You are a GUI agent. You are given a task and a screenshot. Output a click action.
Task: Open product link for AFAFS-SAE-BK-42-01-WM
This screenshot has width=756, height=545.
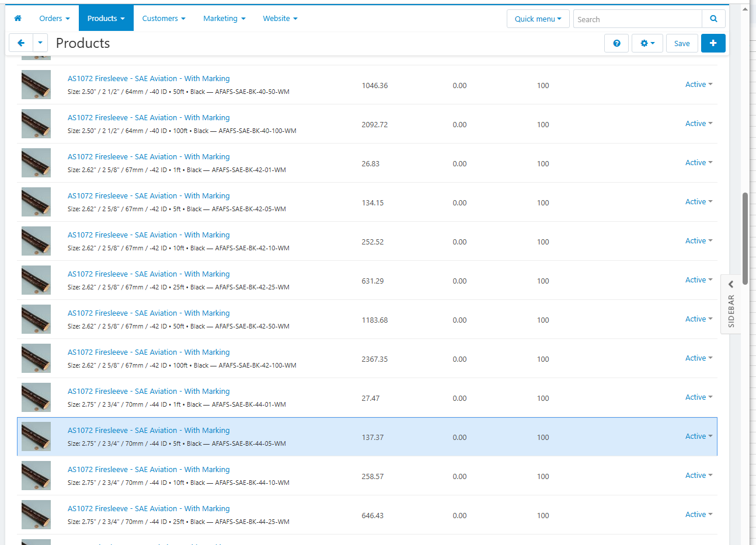click(148, 157)
